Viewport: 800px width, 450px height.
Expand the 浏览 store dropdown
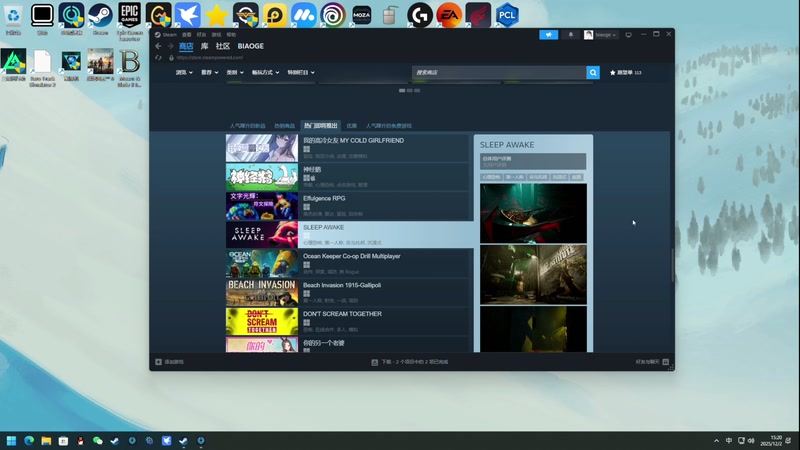click(x=184, y=72)
